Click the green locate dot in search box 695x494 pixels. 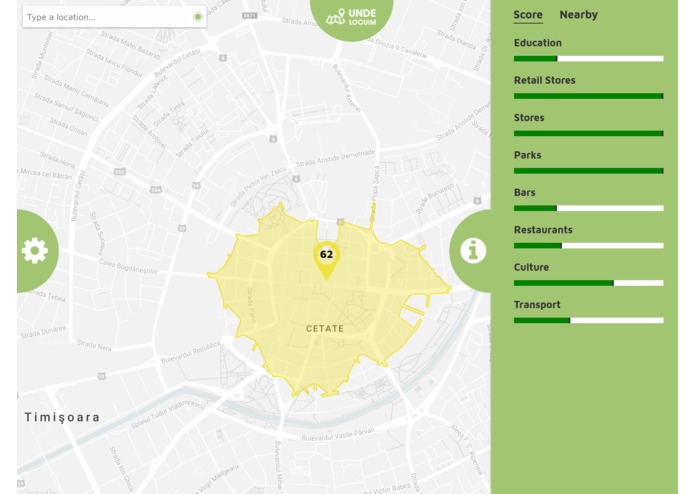[198, 17]
